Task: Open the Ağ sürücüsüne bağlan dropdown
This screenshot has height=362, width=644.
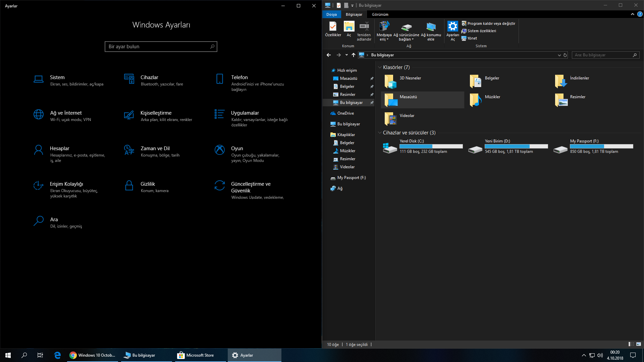Action: pos(406,31)
